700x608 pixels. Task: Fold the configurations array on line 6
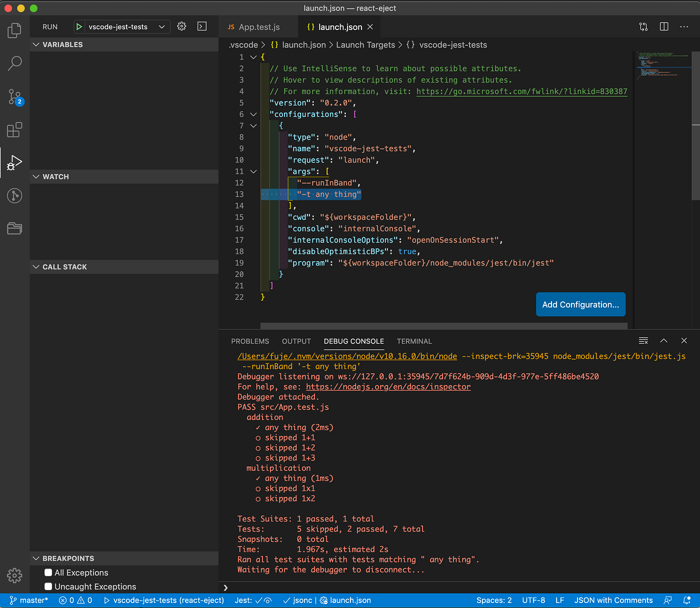(x=253, y=114)
